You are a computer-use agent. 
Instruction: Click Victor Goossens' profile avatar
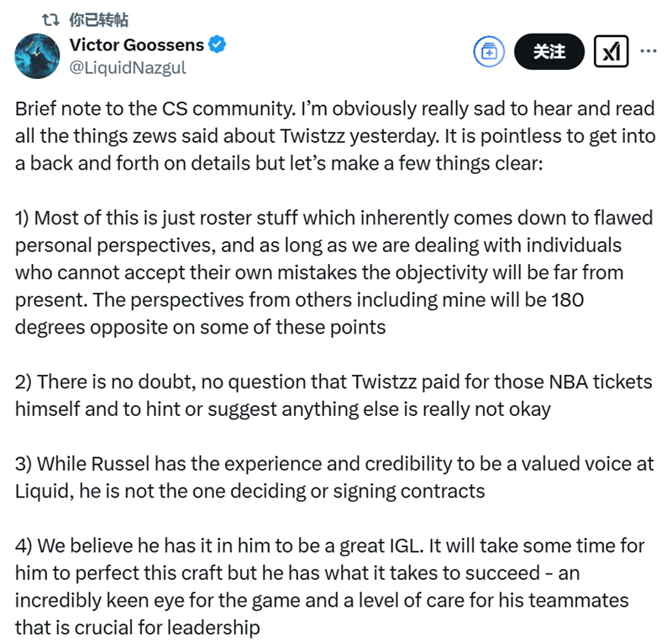37,56
